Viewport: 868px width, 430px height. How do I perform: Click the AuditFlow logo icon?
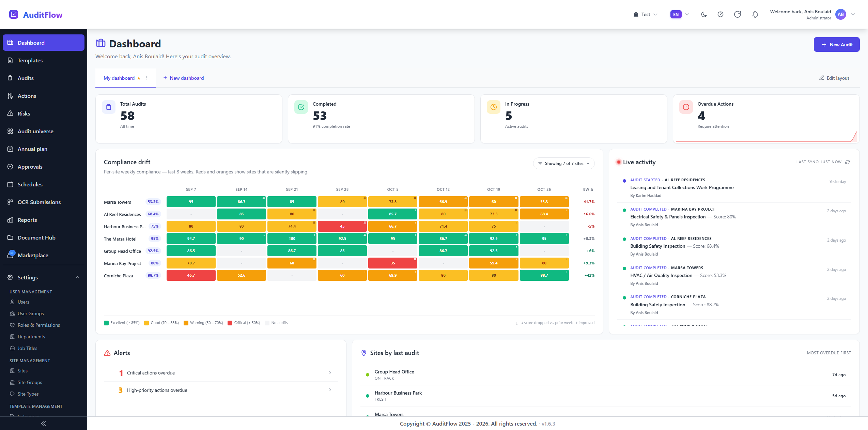[x=14, y=14]
